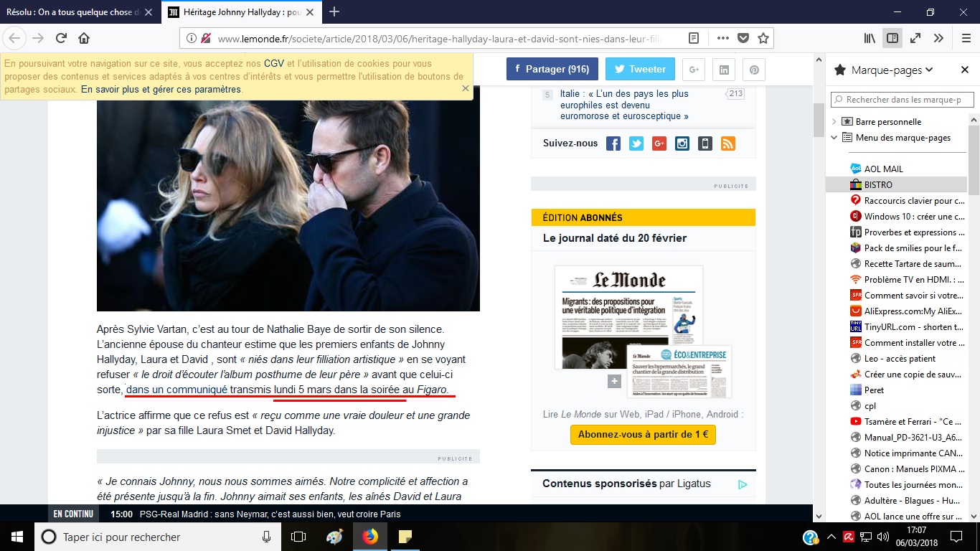Open the AOL MAIL bookmark
Image resolution: width=980 pixels, height=551 pixels.
[x=883, y=169]
